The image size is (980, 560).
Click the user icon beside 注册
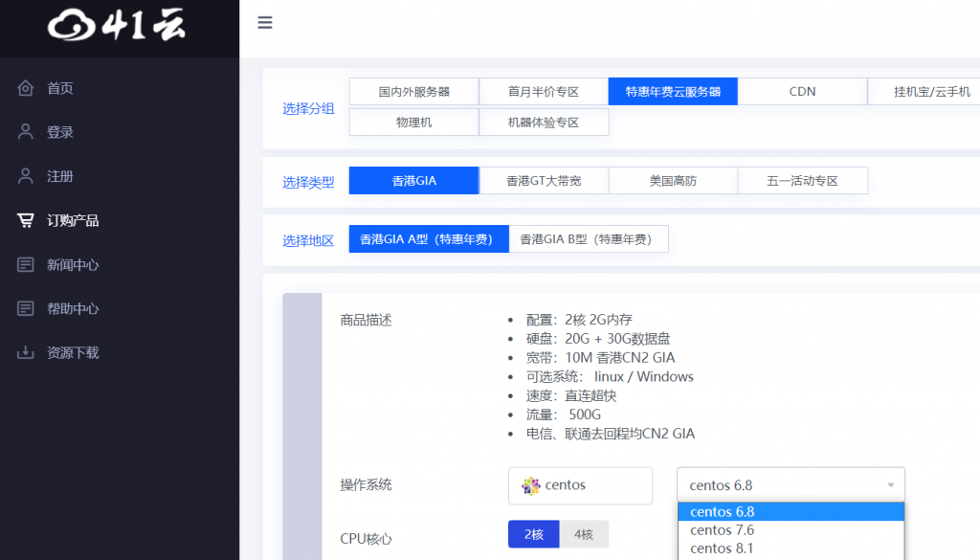tap(26, 176)
